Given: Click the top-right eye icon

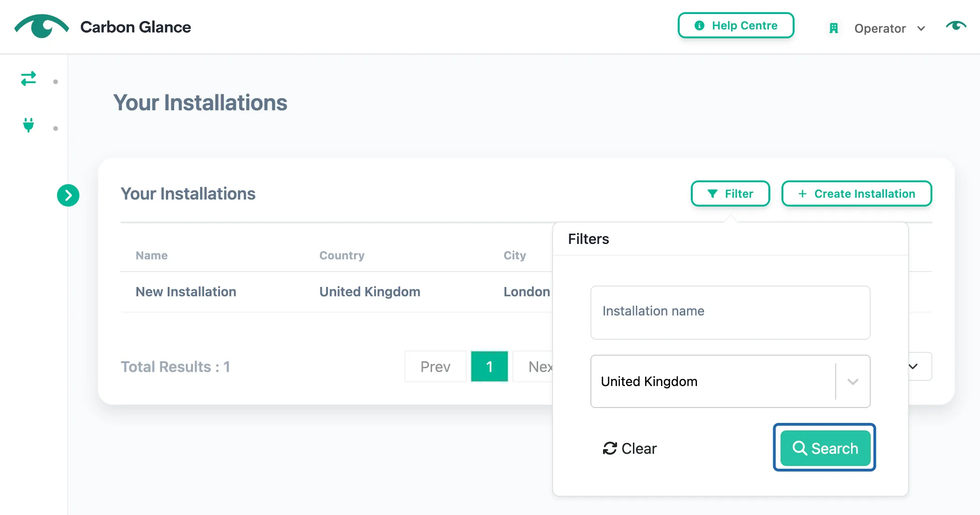Looking at the screenshot, I should pyautogui.click(x=956, y=26).
